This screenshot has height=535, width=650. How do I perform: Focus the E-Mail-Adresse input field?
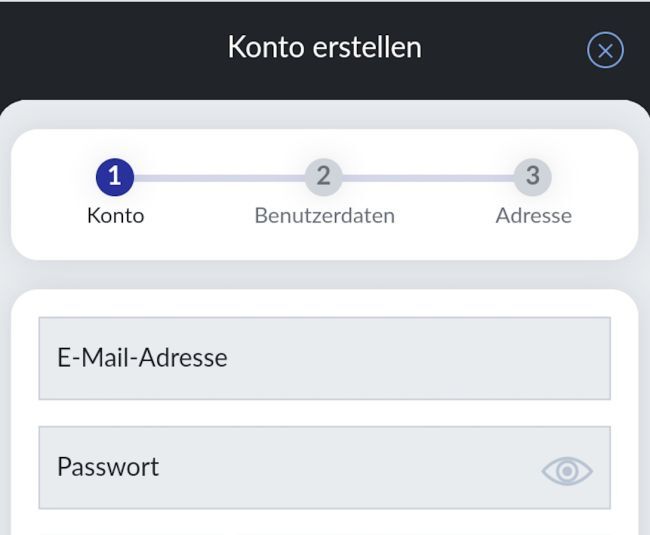click(324, 358)
